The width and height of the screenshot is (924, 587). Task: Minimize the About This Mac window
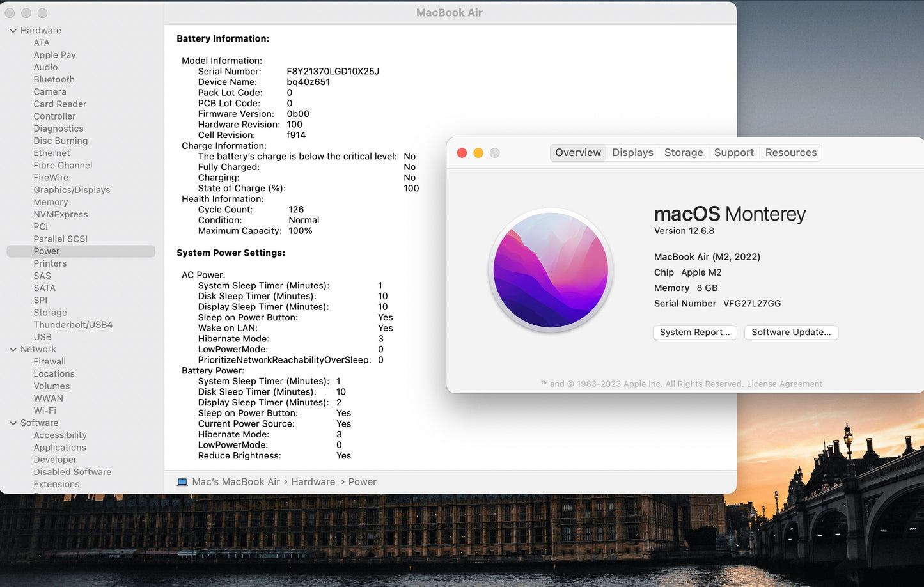point(478,153)
